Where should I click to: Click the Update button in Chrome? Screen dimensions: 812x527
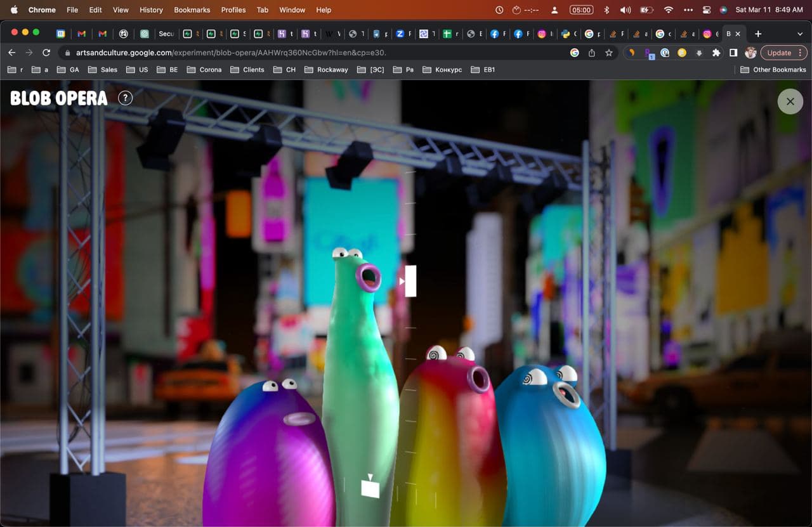pyautogui.click(x=783, y=53)
